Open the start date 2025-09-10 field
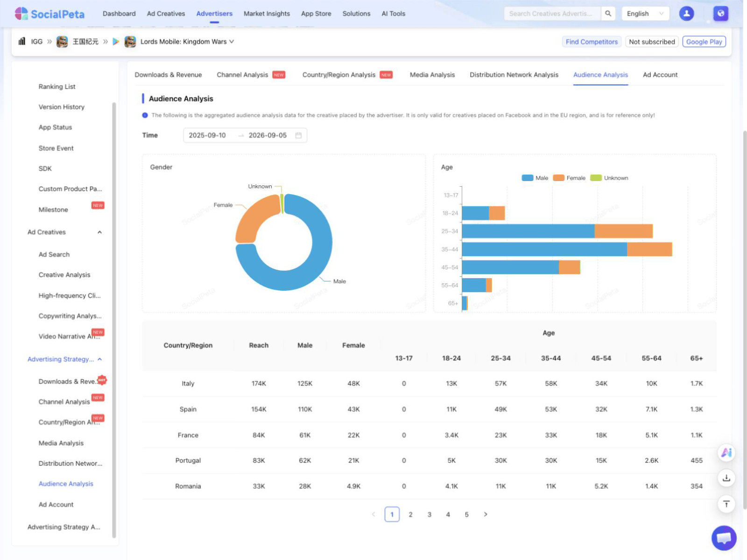Image resolution: width=747 pixels, height=560 pixels. point(207,135)
